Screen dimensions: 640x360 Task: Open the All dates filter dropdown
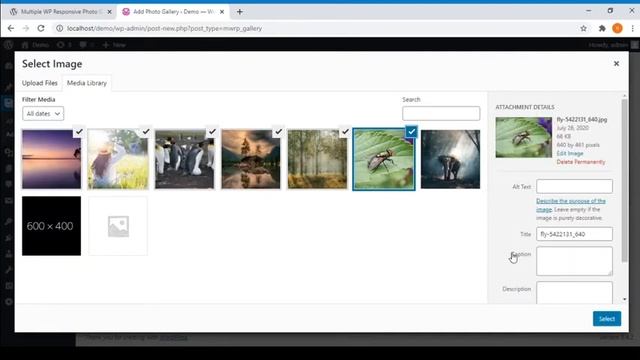tap(43, 113)
